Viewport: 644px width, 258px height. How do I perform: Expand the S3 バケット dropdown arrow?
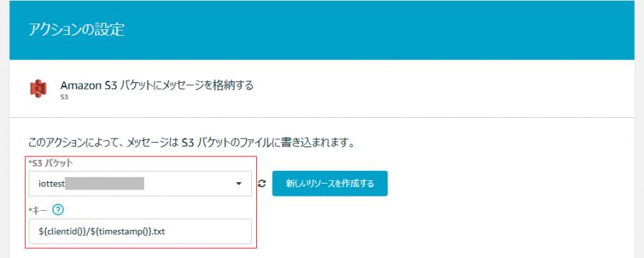[x=238, y=184]
